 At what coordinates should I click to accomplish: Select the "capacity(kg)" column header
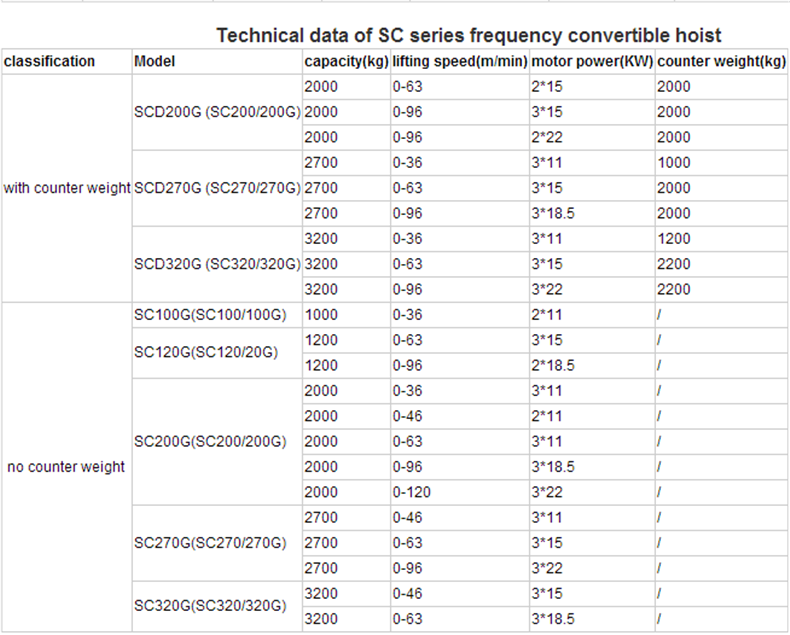coord(346,61)
